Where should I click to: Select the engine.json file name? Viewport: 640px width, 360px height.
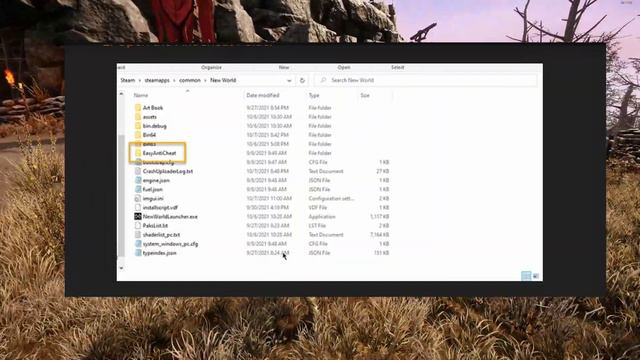[156, 180]
